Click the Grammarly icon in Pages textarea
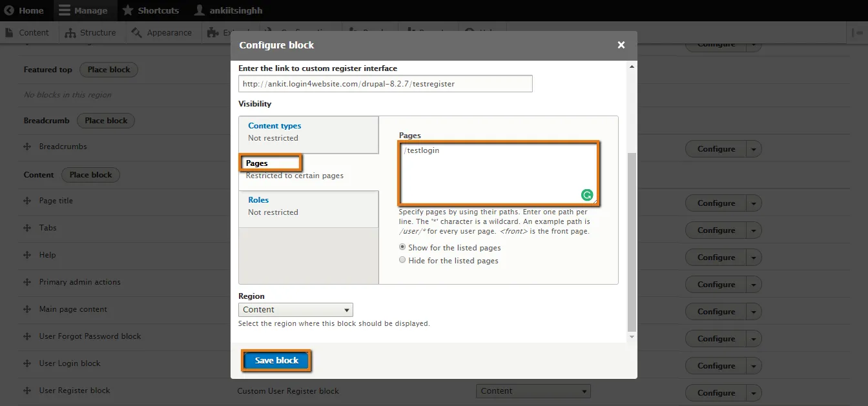Viewport: 868px width, 406px height. (x=586, y=195)
